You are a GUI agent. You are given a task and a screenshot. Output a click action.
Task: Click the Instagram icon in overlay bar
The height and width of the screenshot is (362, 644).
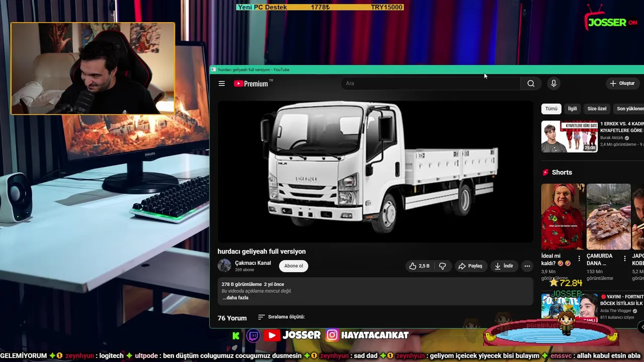click(332, 335)
